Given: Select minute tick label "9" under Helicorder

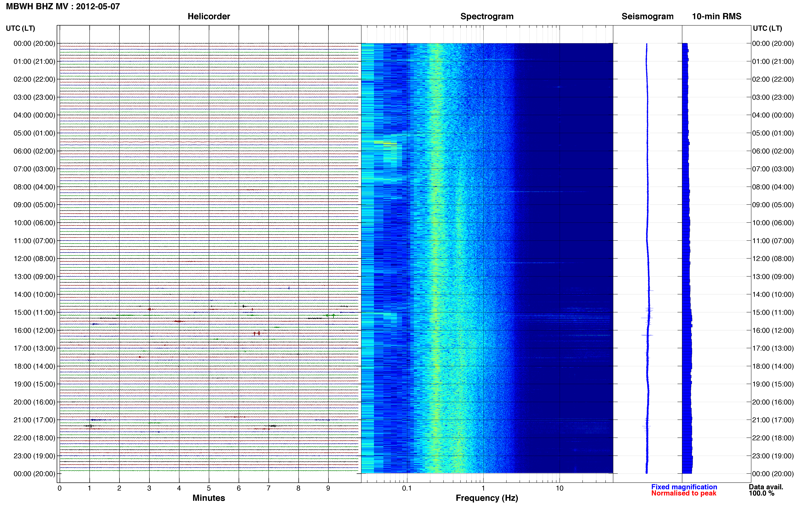Looking at the screenshot, I should (x=328, y=488).
